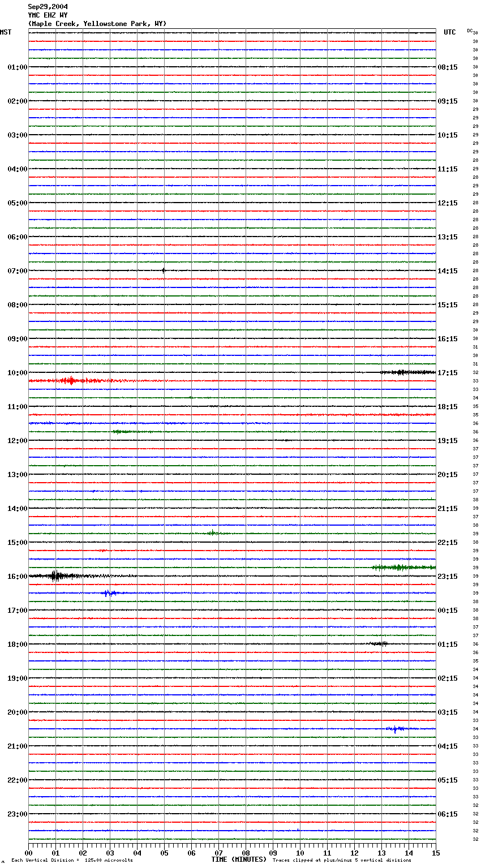Click the UTC column header

pos(450,32)
